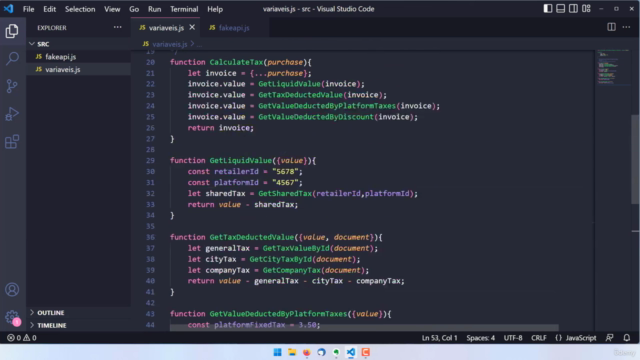Open the View menu
640x360 pixels.
coord(112,9)
